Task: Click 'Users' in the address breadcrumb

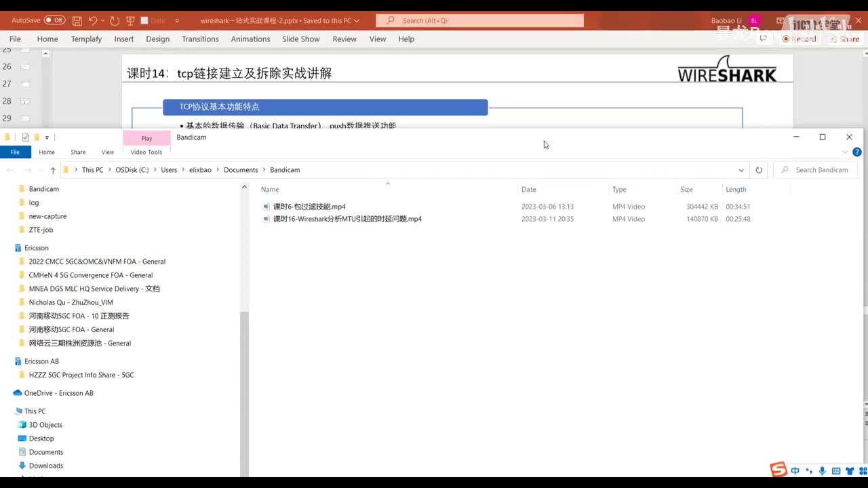Action: click(x=169, y=170)
